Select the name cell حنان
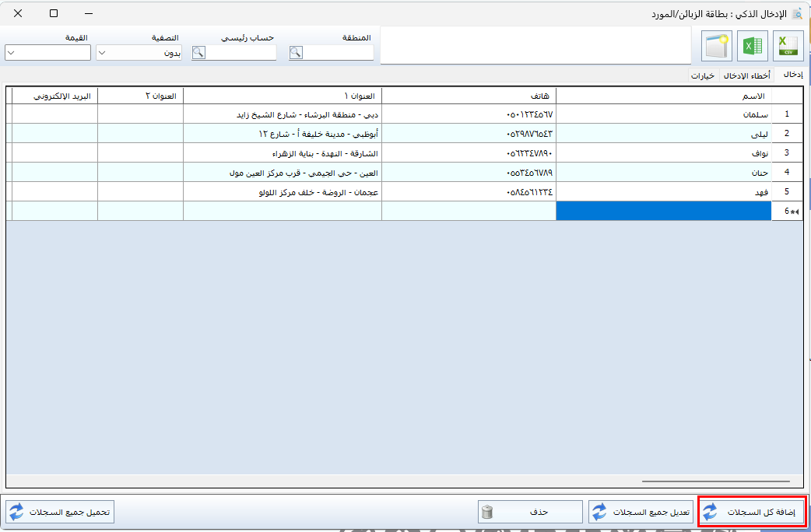Screen dimensions: 811x532 point(664,172)
